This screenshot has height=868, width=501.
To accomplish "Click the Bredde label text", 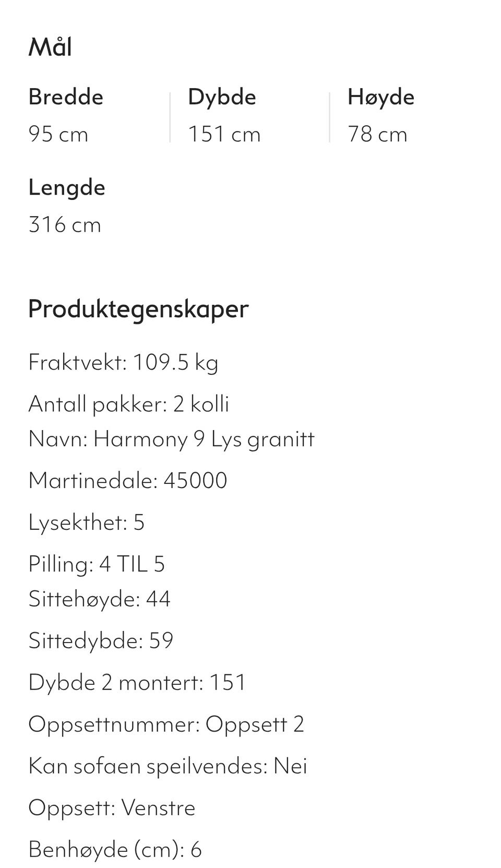I will pyautogui.click(x=66, y=97).
